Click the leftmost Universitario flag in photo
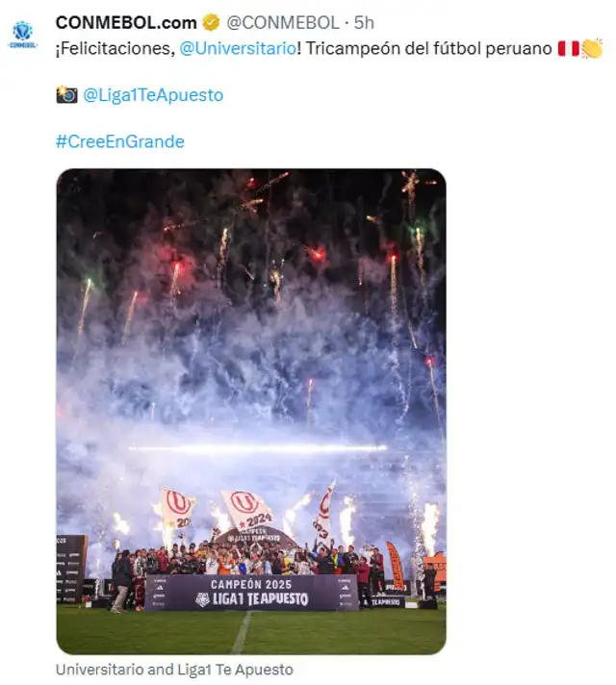 point(177,509)
